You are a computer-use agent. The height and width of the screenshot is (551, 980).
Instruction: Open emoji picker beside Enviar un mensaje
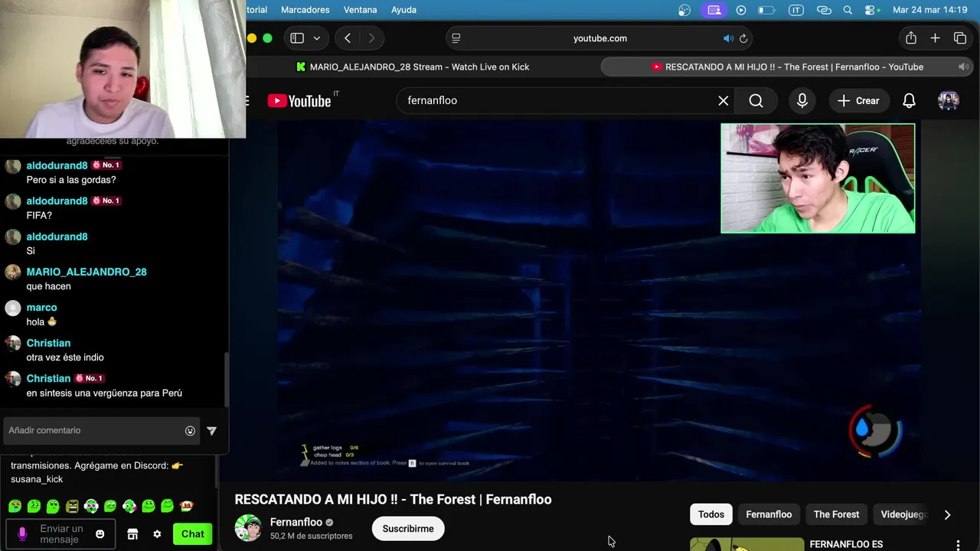coord(100,533)
